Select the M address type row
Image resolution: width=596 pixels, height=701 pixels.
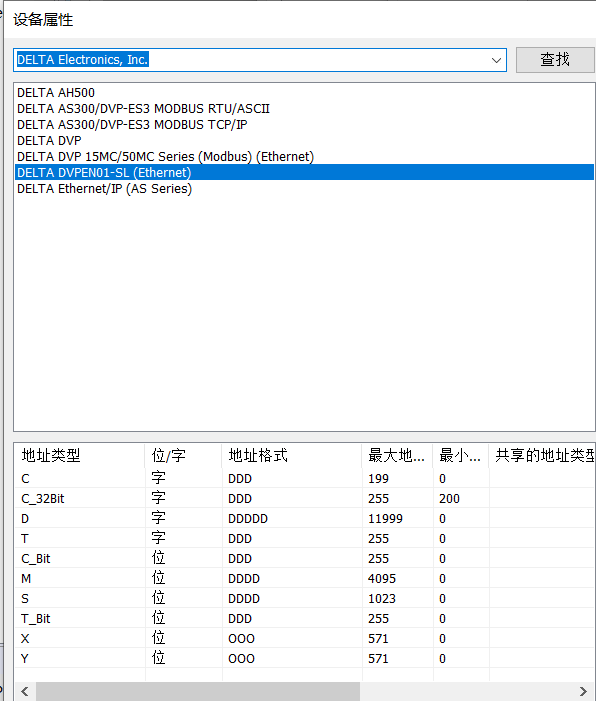click(x=304, y=579)
